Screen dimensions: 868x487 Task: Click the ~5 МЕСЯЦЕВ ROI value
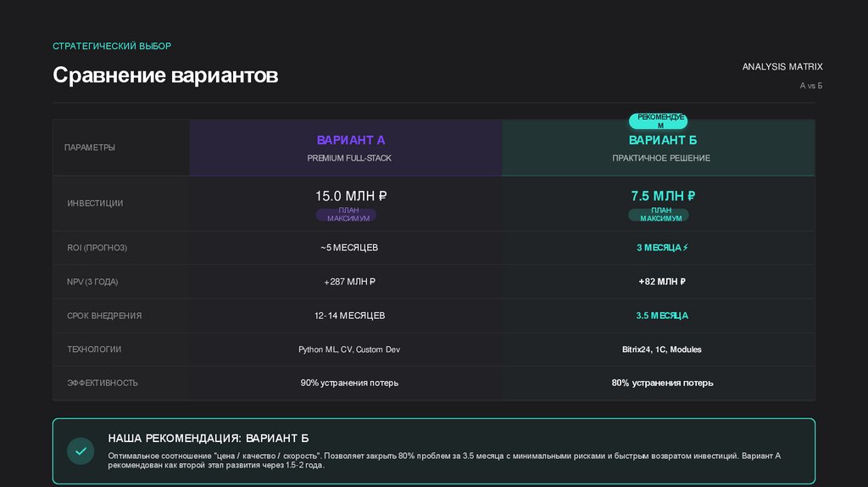coord(349,248)
